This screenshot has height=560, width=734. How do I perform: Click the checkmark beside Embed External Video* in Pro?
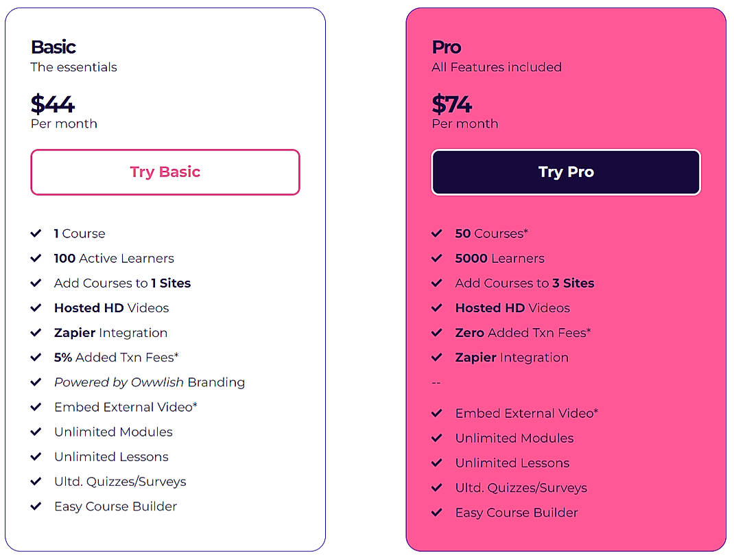(438, 413)
